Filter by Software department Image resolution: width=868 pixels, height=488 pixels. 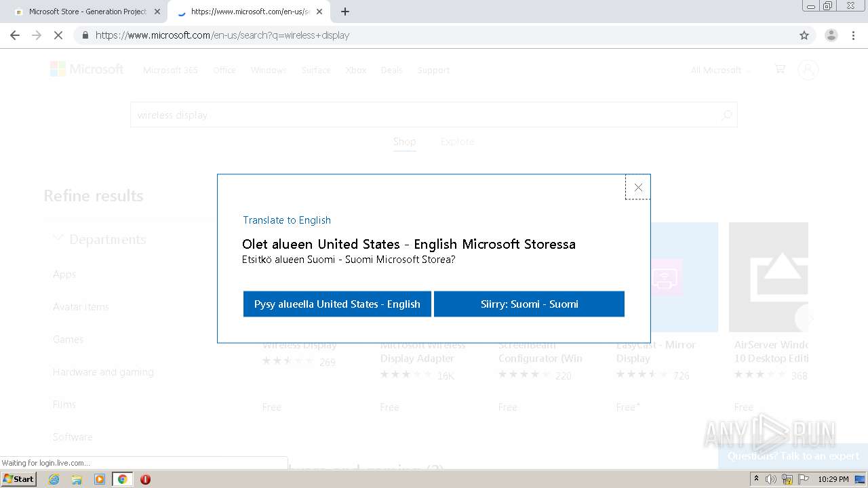[73, 437]
